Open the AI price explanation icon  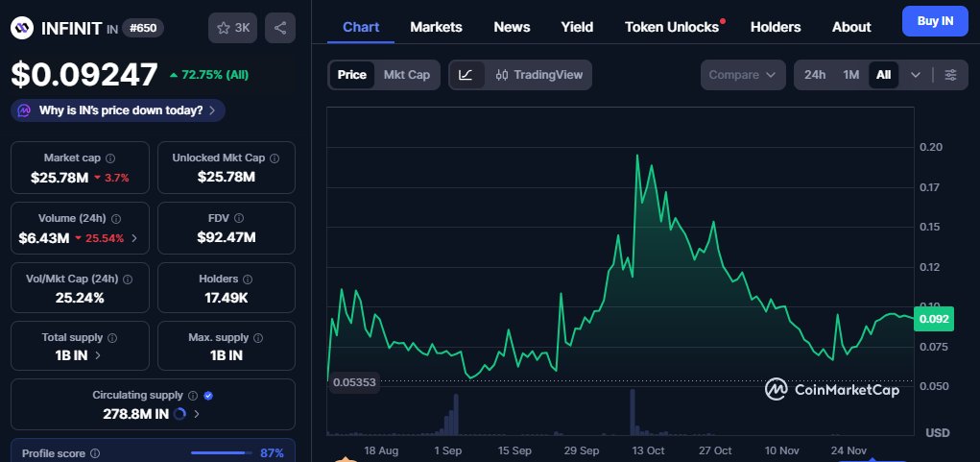[x=24, y=110]
